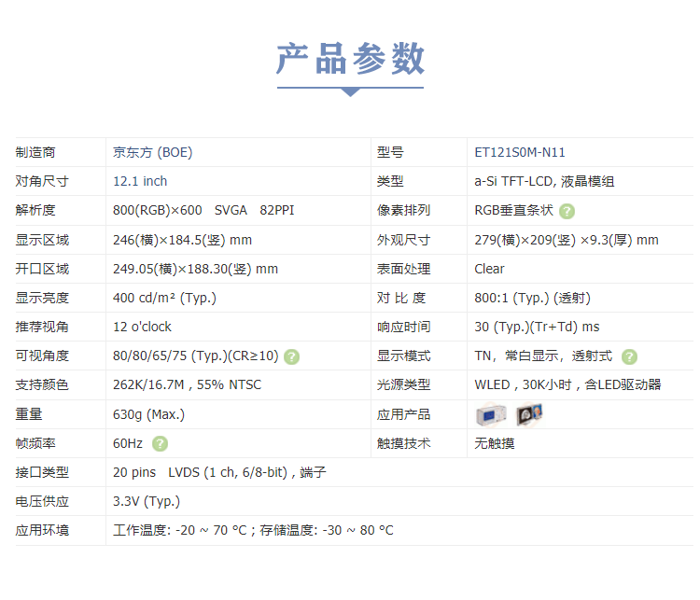
Task: Click the 光源类型 column label
Action: point(403,384)
